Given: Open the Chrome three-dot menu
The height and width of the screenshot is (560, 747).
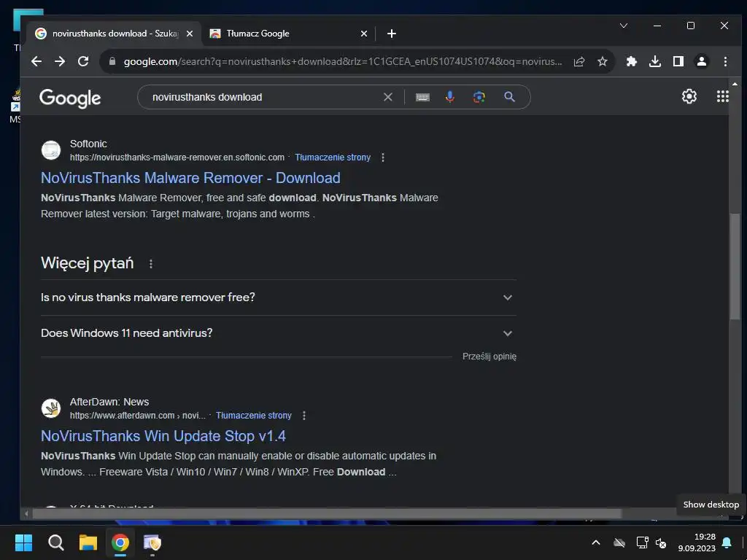Looking at the screenshot, I should (x=725, y=61).
